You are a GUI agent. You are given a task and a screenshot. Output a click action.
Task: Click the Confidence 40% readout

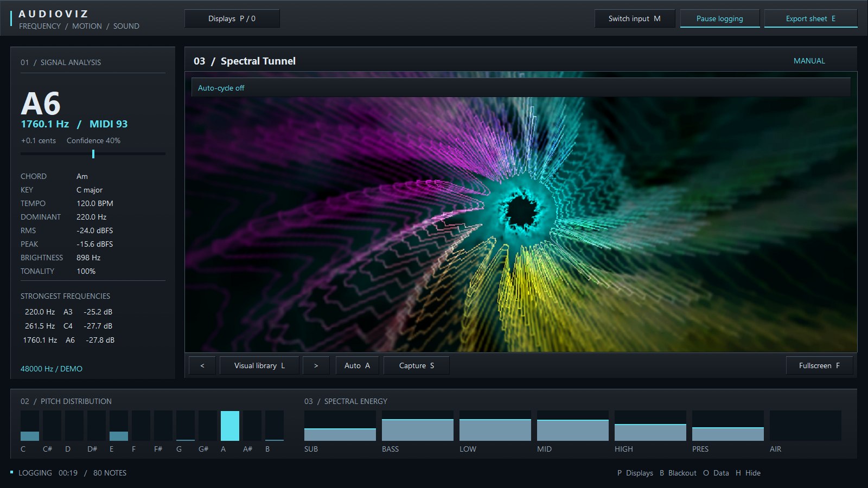click(93, 140)
